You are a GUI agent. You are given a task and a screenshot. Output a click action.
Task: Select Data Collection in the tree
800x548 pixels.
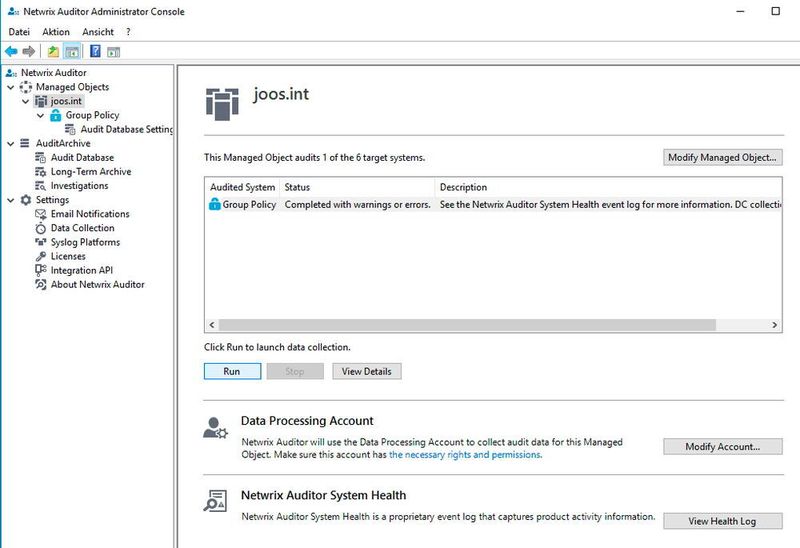pyautogui.click(x=83, y=228)
